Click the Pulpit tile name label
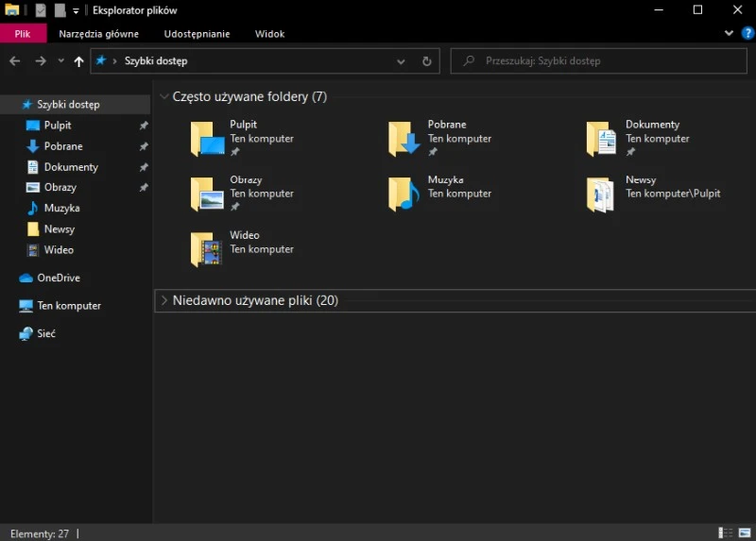 point(243,125)
